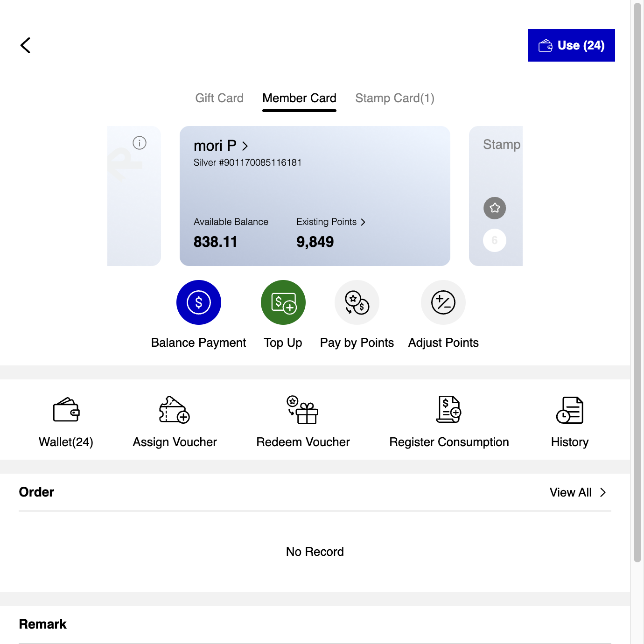Open Register Consumption receipt icon
This screenshot has width=644, height=644.
click(449, 410)
